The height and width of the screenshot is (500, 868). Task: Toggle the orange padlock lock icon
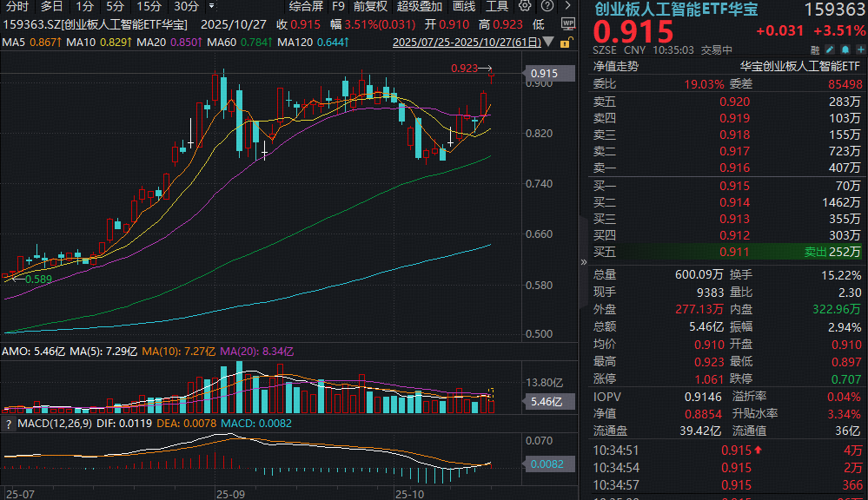(x=565, y=43)
